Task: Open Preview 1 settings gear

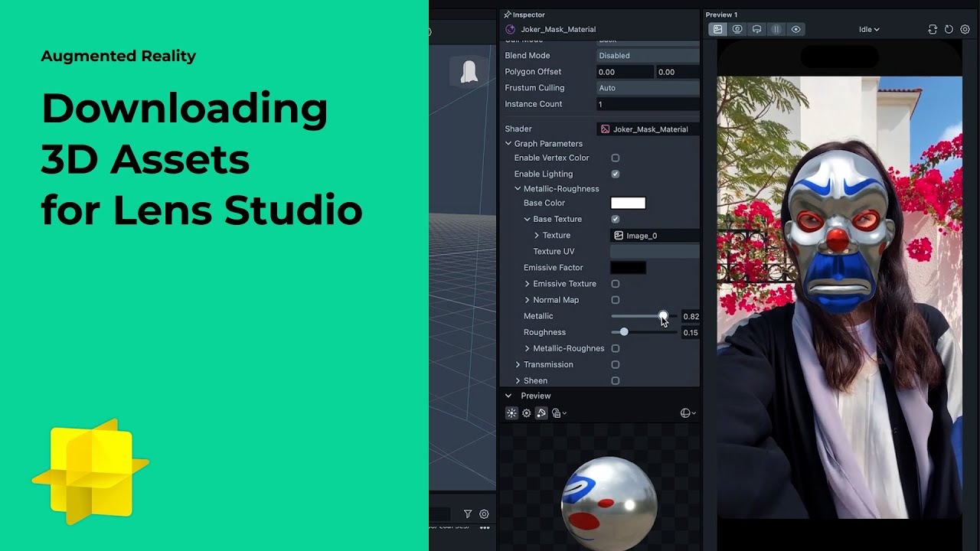Action: tap(965, 29)
